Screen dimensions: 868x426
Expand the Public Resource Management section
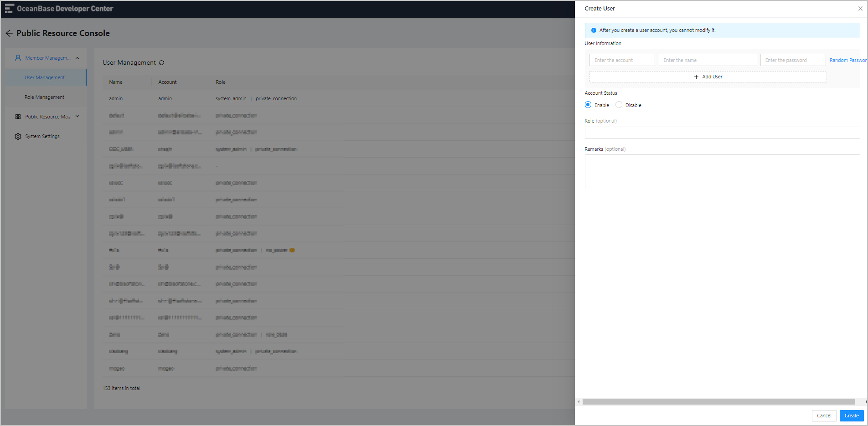pyautogui.click(x=77, y=117)
